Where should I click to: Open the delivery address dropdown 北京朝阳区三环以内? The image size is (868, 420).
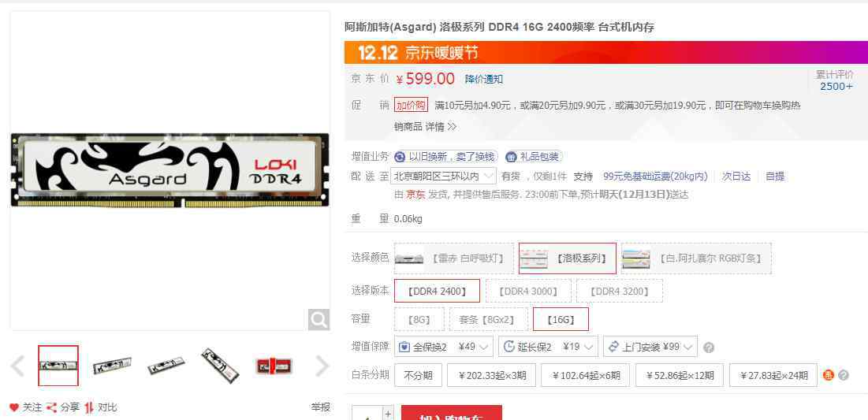[443, 177]
